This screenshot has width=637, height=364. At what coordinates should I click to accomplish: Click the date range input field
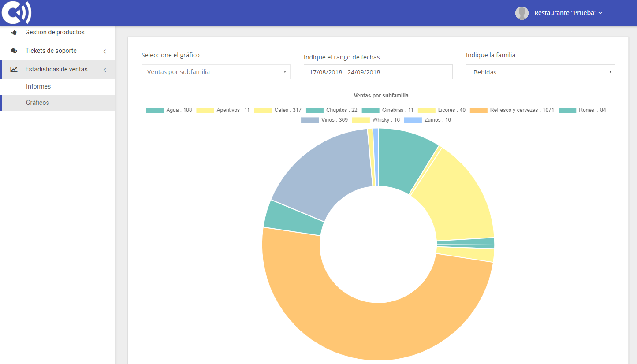coord(378,72)
